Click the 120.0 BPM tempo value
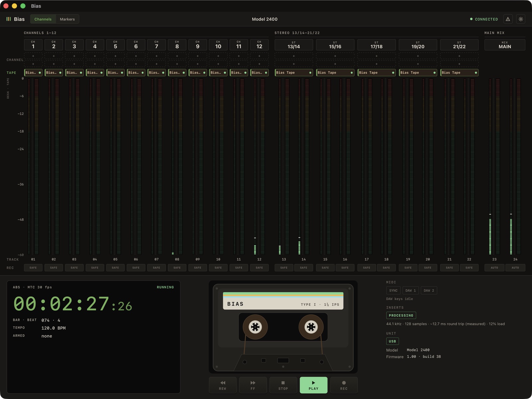Viewport: 532px width, 399px height. 54,328
